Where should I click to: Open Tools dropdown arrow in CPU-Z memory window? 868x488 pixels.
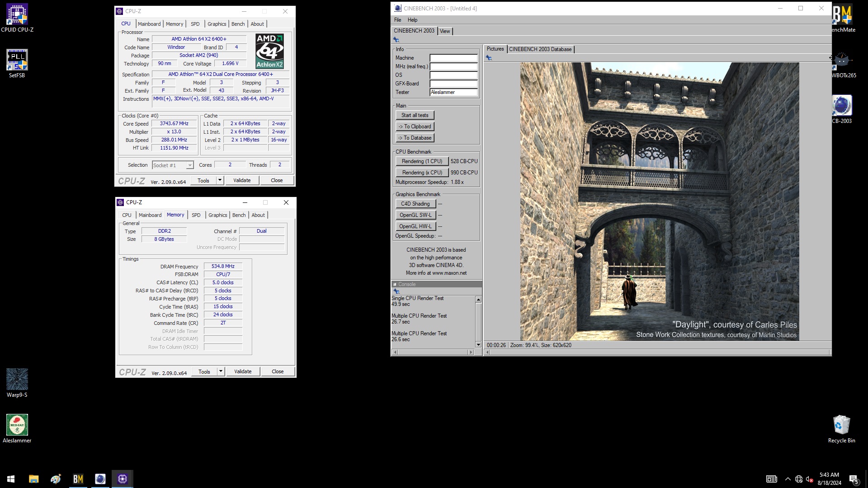221,371
